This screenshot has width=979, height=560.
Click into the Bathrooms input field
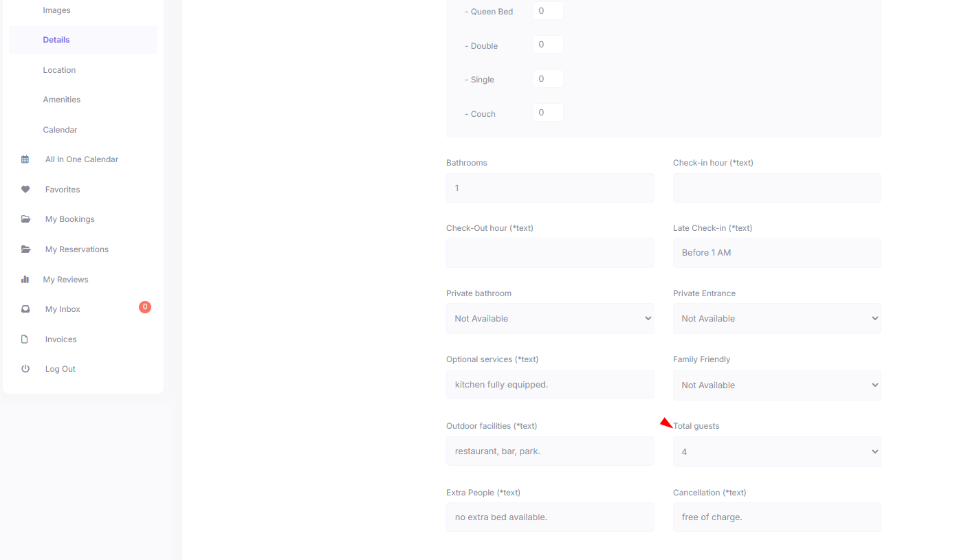(550, 188)
